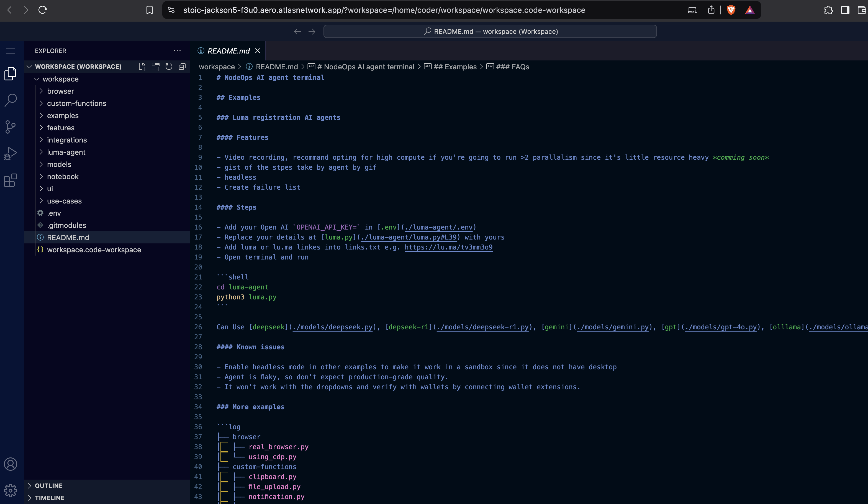Collapse all folders using the Explorer icon
This screenshot has height=504, width=868.
182,67
